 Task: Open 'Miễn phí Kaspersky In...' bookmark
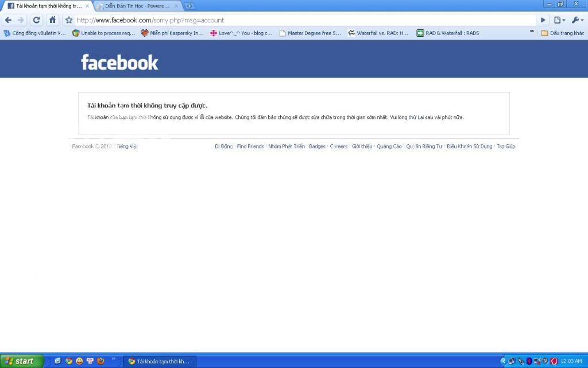tap(172, 33)
